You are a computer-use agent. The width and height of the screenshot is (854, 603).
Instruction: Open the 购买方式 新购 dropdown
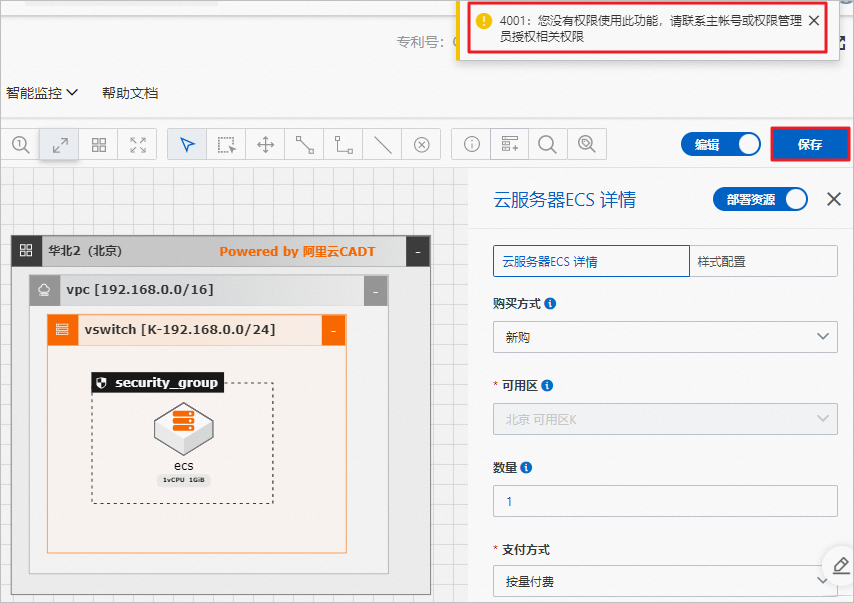pos(665,337)
